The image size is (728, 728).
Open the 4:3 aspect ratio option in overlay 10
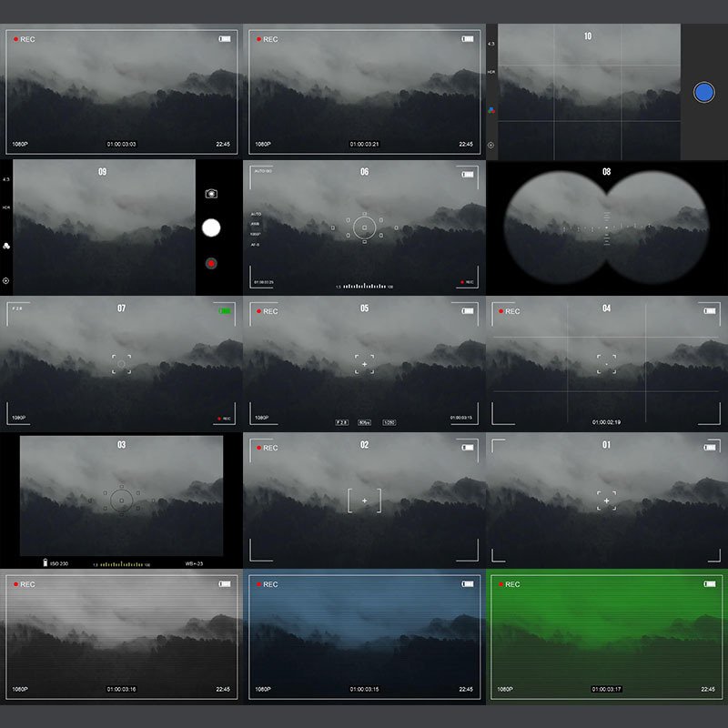(x=491, y=44)
